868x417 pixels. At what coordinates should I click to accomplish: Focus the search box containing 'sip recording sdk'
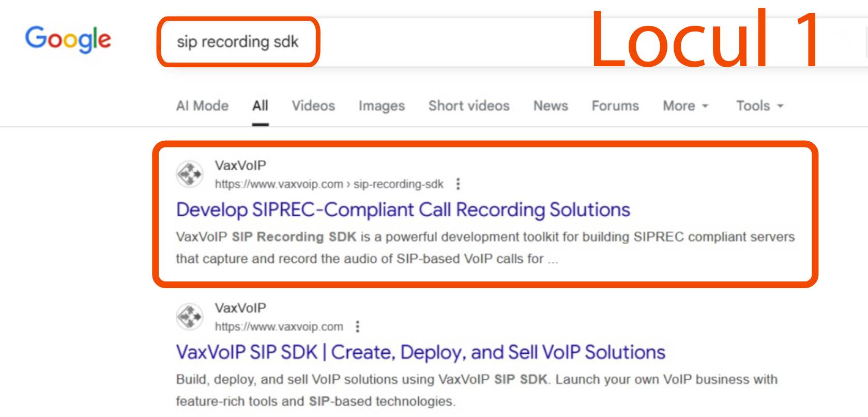[x=237, y=41]
